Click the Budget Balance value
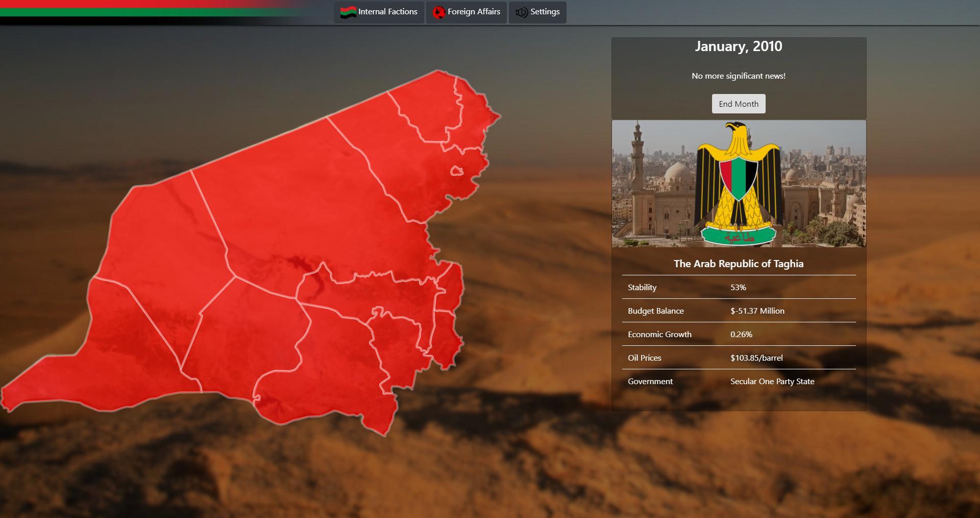Image resolution: width=980 pixels, height=518 pixels. pos(757,311)
